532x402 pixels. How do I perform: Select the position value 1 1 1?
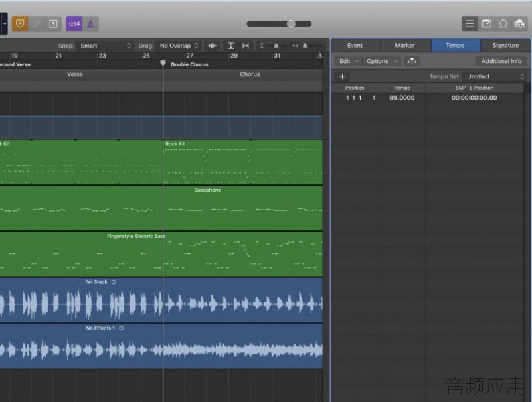[353, 98]
